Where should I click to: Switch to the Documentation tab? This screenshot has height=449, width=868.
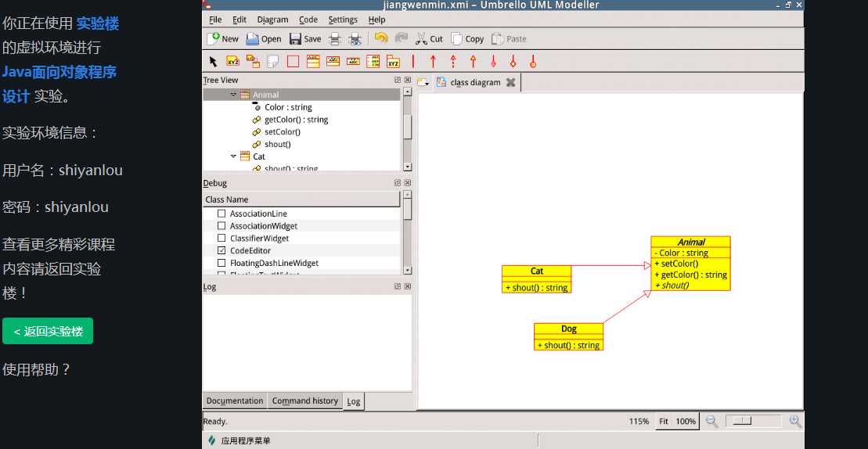click(235, 401)
